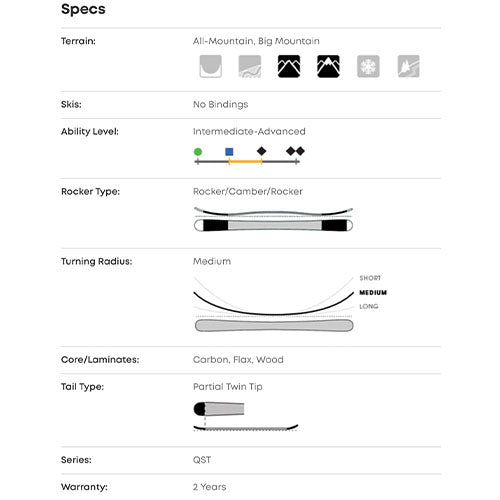
Task: Click the grey ski shape under turning radius
Action: 274,325
